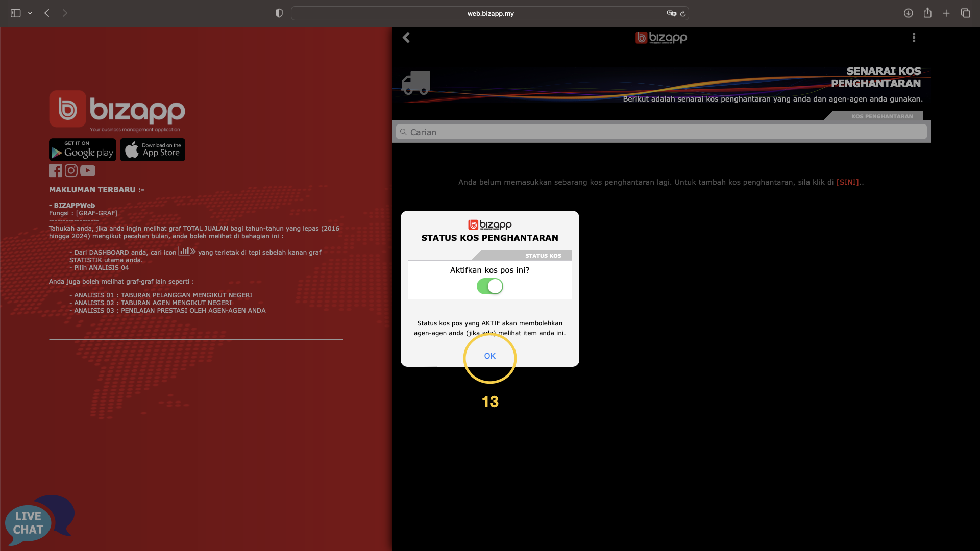Confirm the dialog with OK
Viewport: 980px width, 551px height.
pyautogui.click(x=489, y=356)
